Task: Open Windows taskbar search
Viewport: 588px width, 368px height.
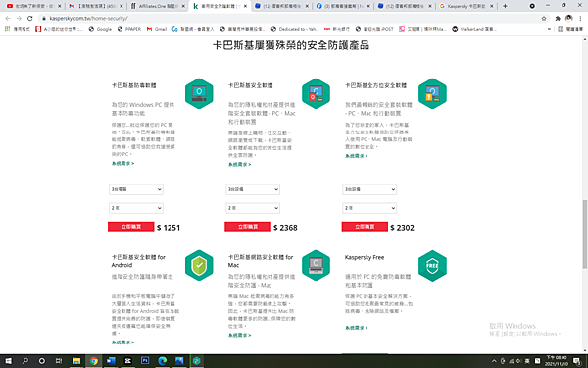Action: click(x=25, y=361)
